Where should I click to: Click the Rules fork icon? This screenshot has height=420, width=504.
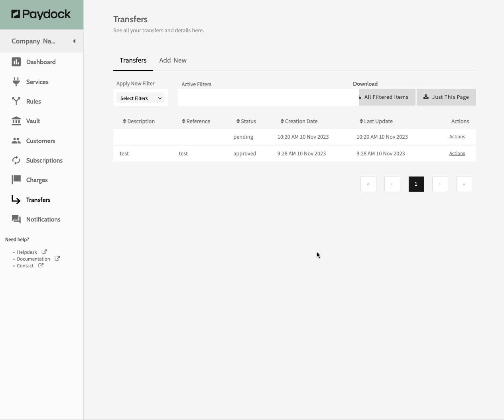click(x=16, y=101)
